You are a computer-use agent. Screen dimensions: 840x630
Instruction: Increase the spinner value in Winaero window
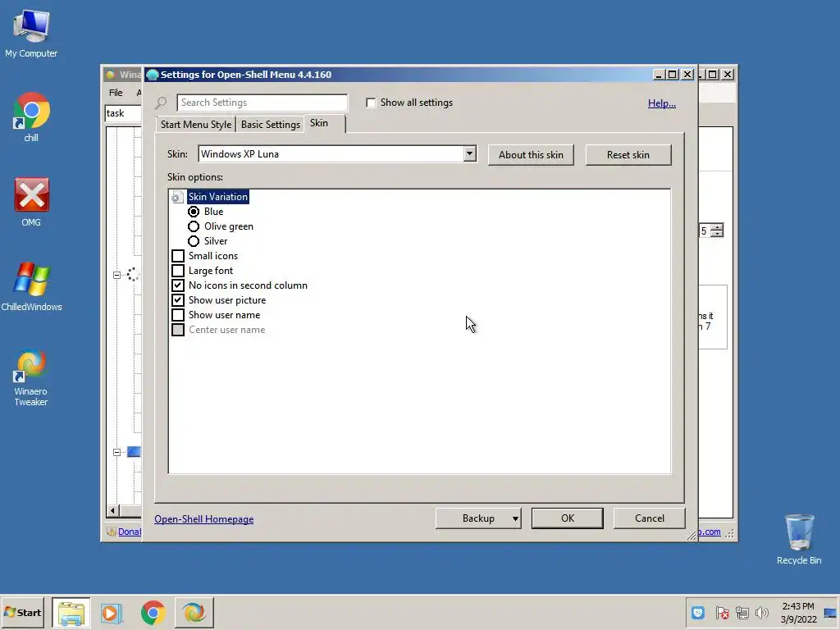(717, 227)
